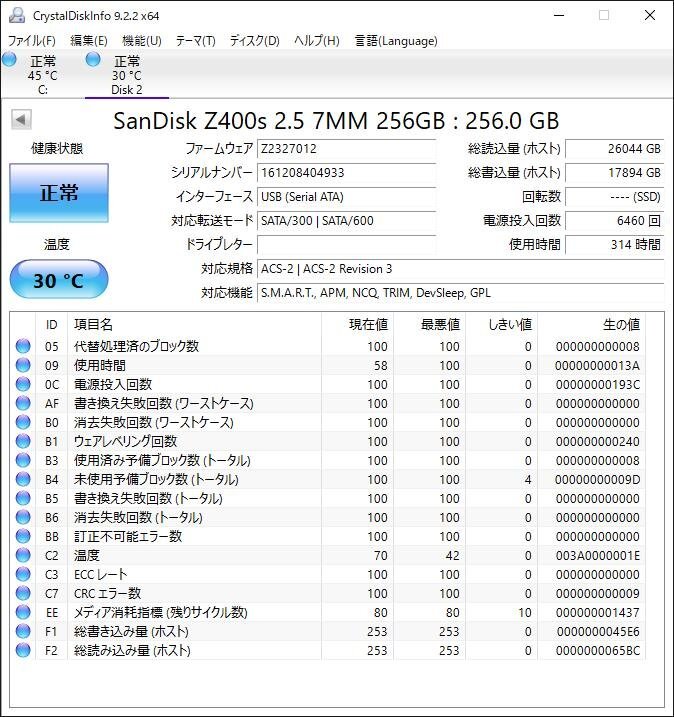Click the USB (Serial ATA) interface field

tap(346, 197)
